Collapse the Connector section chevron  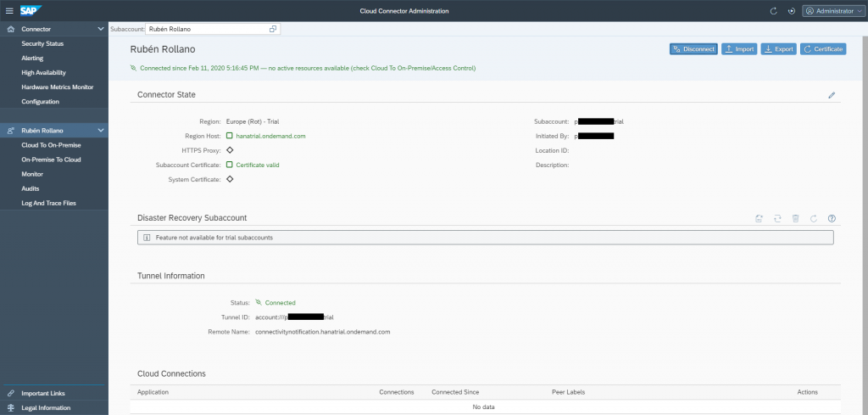[x=100, y=29]
